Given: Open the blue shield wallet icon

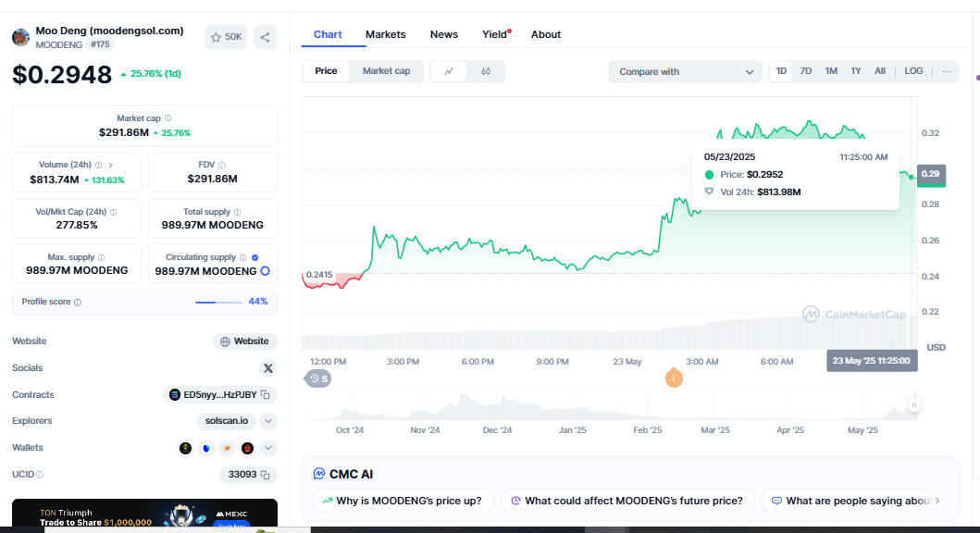Looking at the screenshot, I should click(x=206, y=448).
